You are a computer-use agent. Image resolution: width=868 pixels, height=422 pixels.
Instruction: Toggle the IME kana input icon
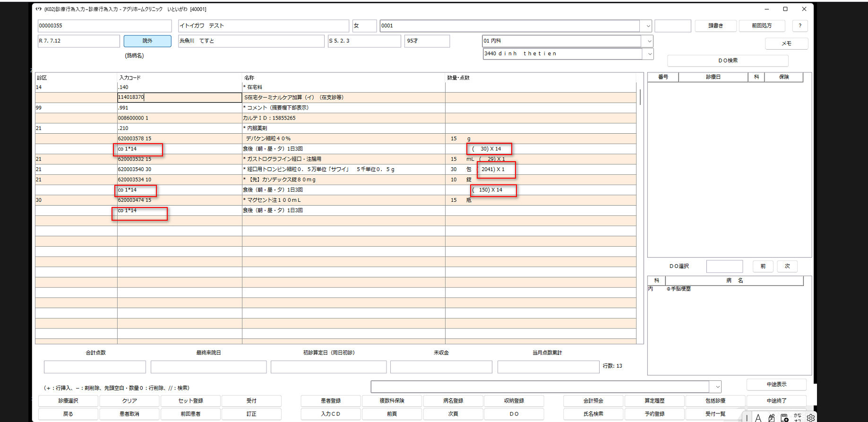click(x=798, y=417)
